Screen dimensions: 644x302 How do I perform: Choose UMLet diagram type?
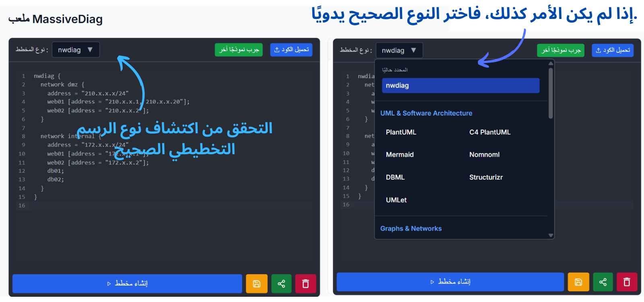396,200
